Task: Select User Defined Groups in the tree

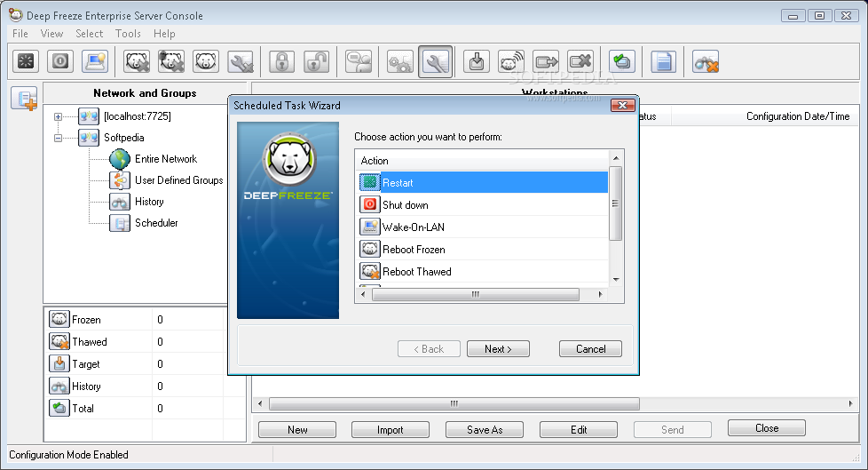Action: click(178, 180)
